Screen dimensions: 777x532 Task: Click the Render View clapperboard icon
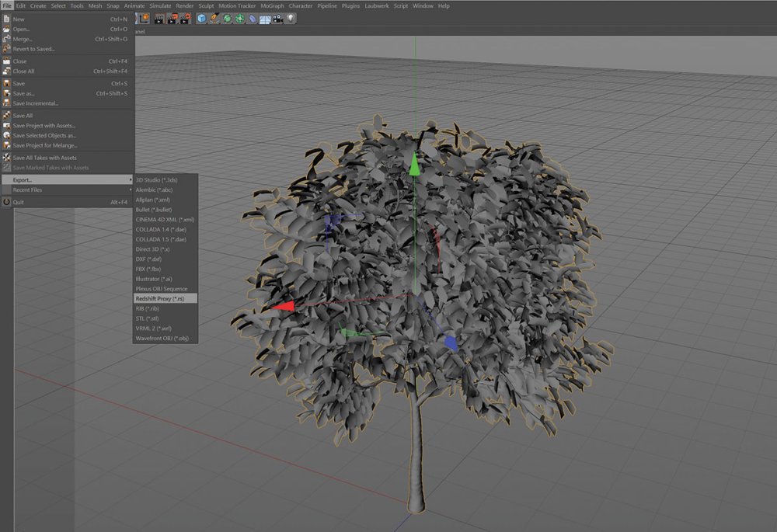(159, 19)
